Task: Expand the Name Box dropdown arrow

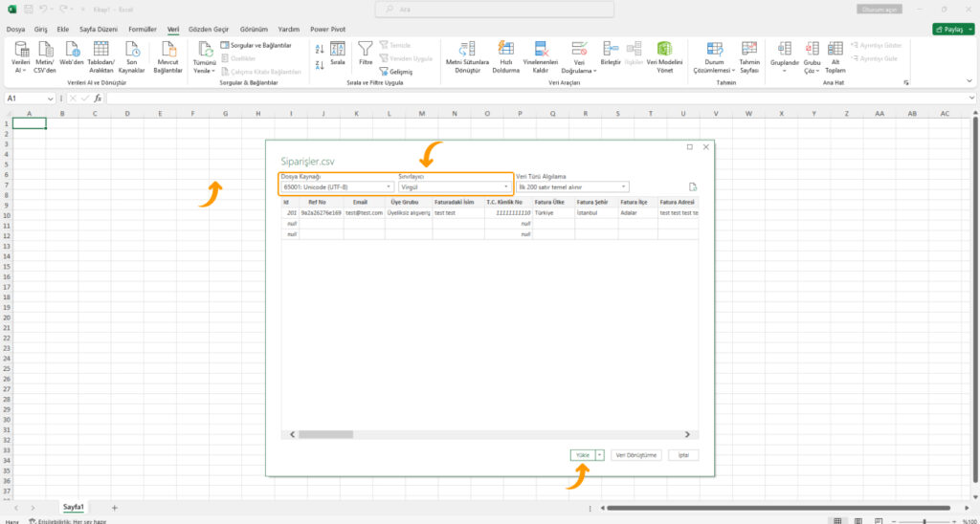Action: [x=51, y=98]
